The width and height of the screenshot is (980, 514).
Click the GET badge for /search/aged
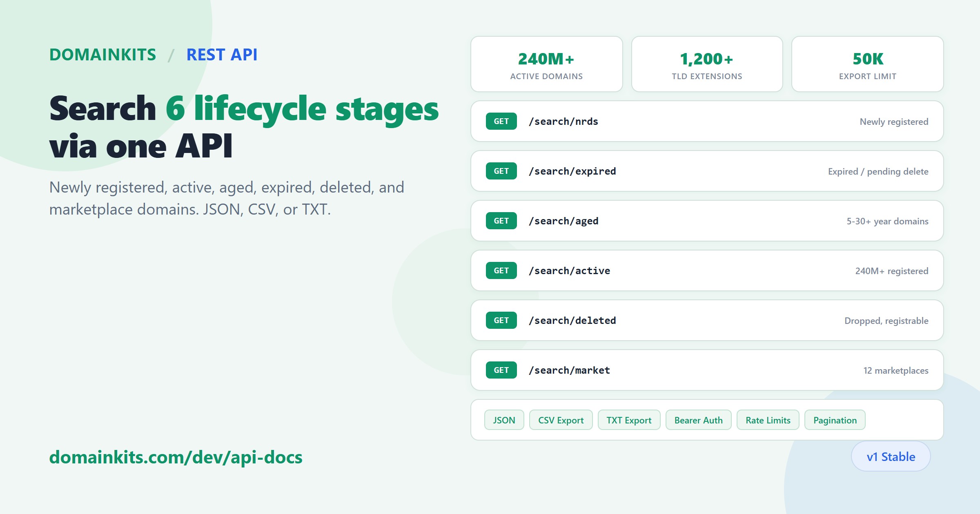pyautogui.click(x=501, y=221)
